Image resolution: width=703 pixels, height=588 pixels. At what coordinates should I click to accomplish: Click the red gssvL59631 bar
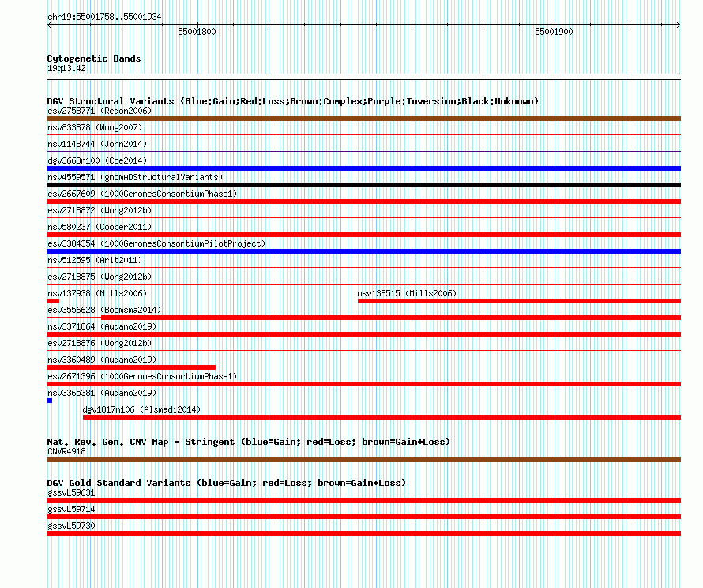[363, 500]
